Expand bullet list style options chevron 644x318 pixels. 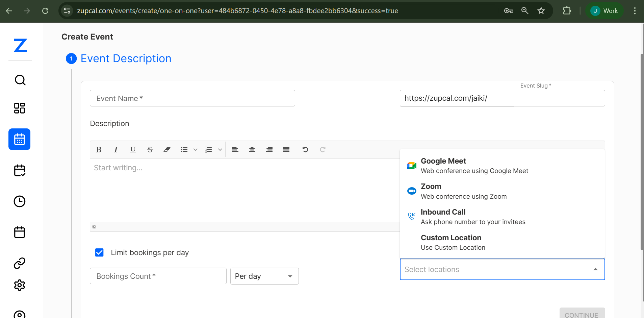click(x=195, y=149)
